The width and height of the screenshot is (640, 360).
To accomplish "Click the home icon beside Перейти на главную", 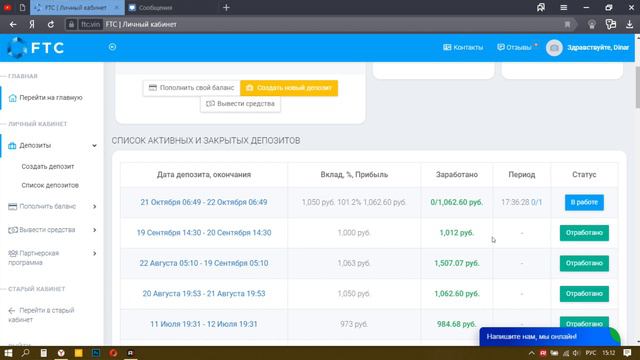I will pyautogui.click(x=13, y=98).
